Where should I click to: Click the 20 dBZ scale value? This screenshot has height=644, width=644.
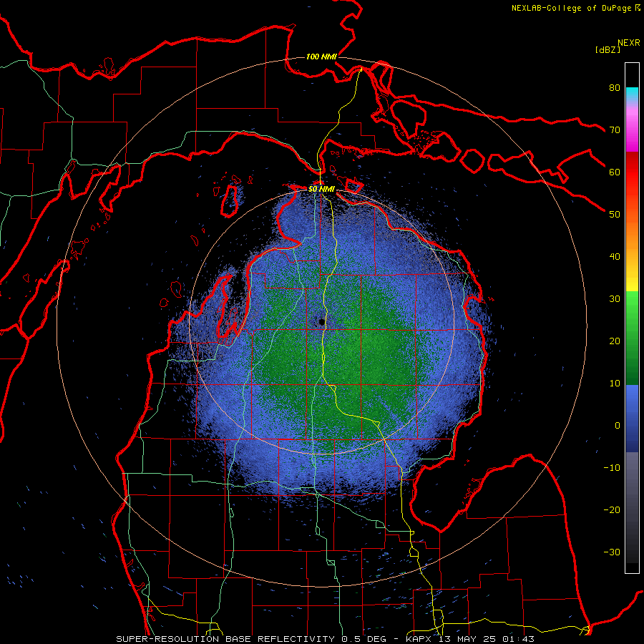point(615,341)
